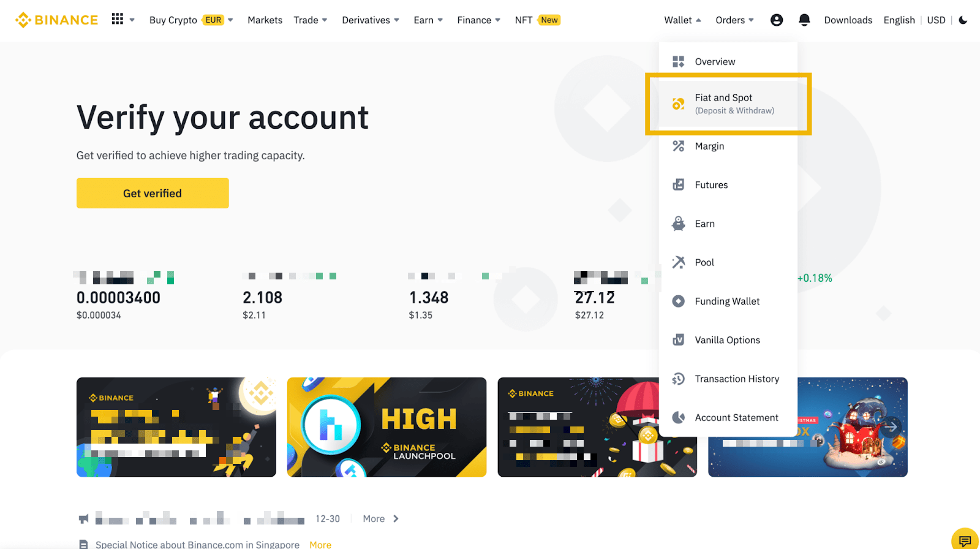Open the Markets link
Screen dimensions: 980x549
tap(265, 20)
